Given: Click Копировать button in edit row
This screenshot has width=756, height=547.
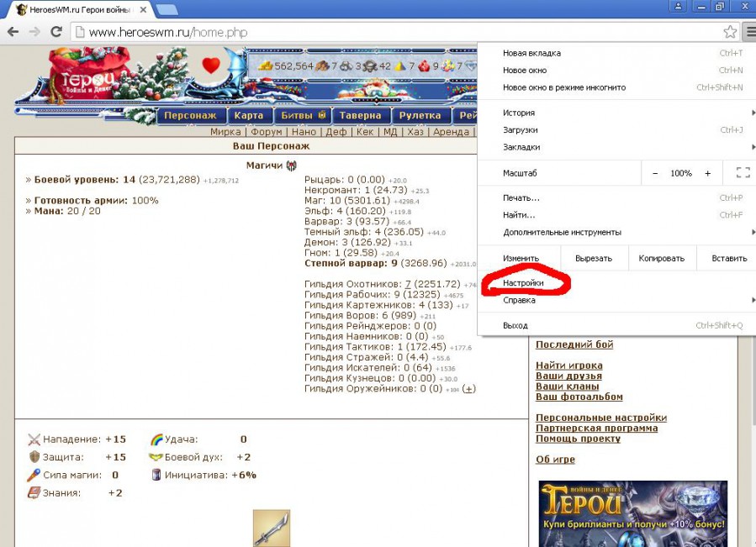Looking at the screenshot, I should point(662,258).
